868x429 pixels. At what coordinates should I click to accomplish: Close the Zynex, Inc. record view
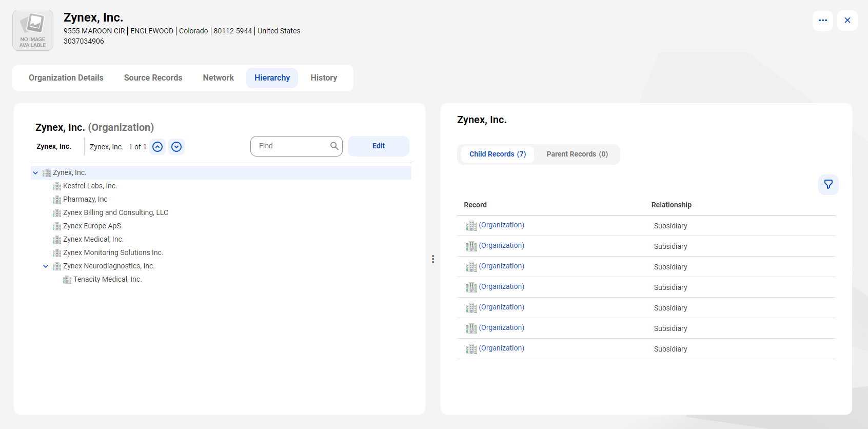[847, 21]
